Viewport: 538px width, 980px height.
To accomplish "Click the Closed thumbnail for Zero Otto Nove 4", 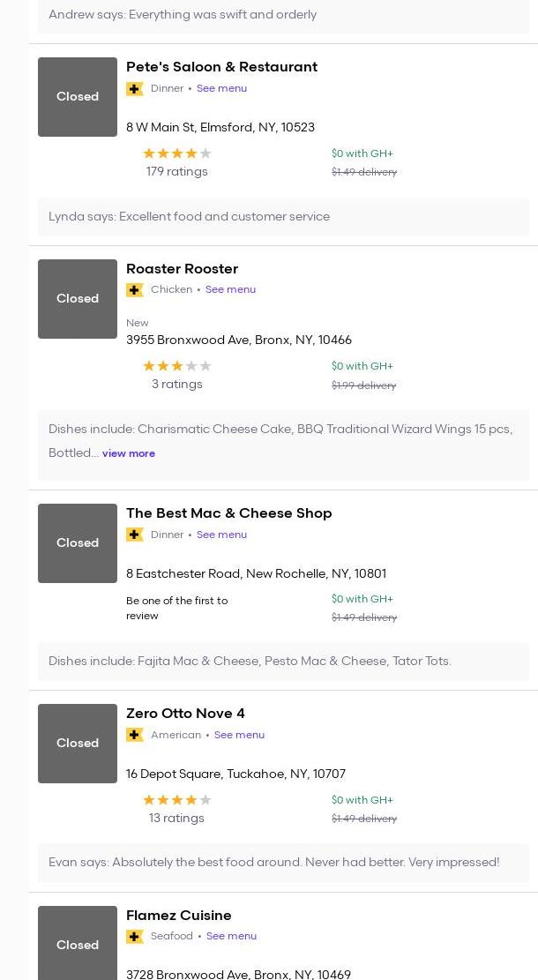I will [x=78, y=744].
